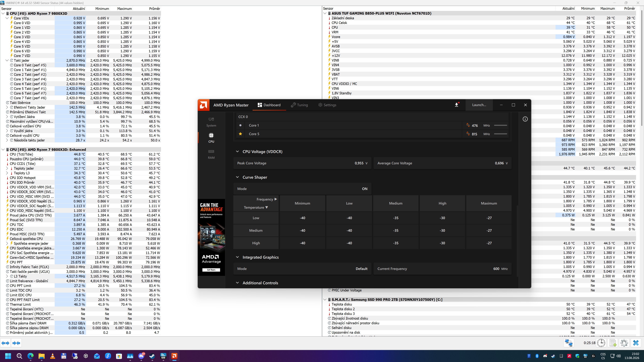Select the CPU (Tctl/Tdie) sensor row
The height and width of the screenshot is (362, 644).
pyautogui.click(x=80, y=154)
